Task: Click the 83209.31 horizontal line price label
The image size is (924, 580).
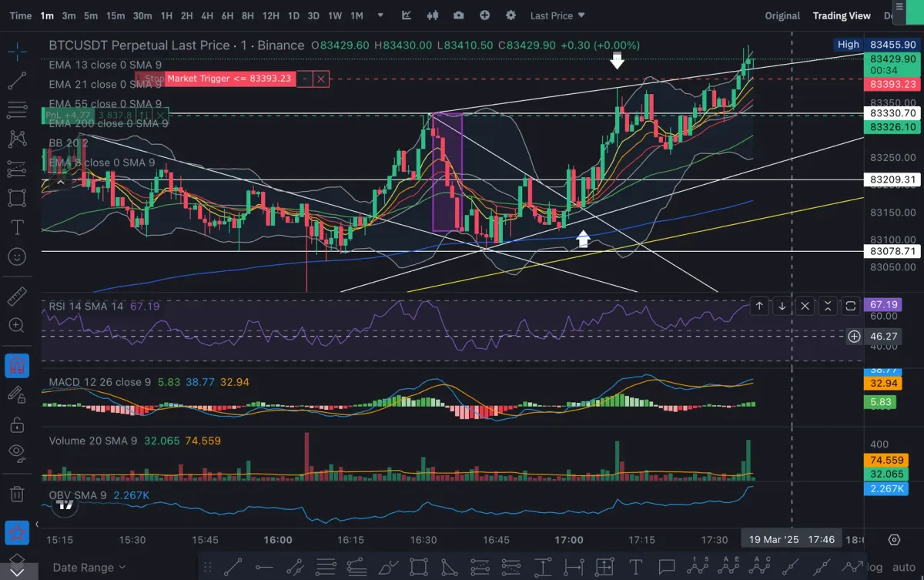Action: [893, 179]
